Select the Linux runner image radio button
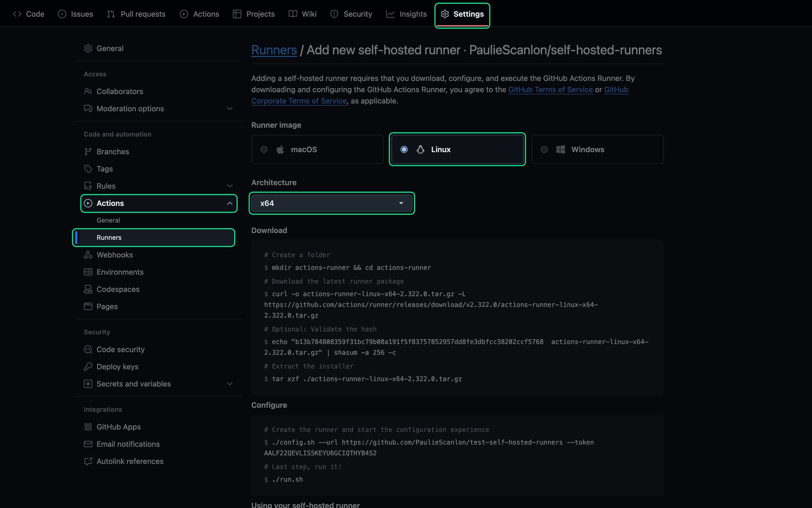The width and height of the screenshot is (812, 508). tap(404, 149)
